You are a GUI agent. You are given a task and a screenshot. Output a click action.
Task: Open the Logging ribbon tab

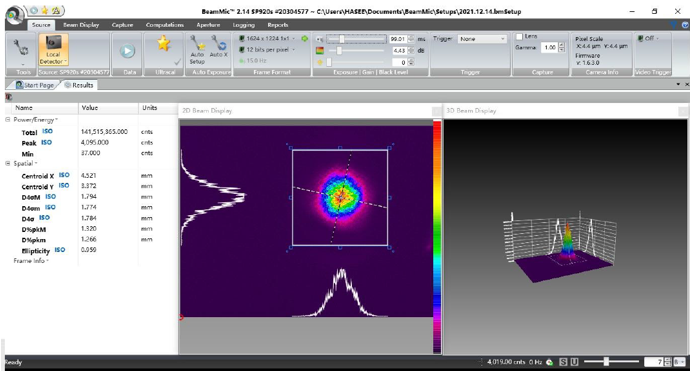click(x=244, y=25)
